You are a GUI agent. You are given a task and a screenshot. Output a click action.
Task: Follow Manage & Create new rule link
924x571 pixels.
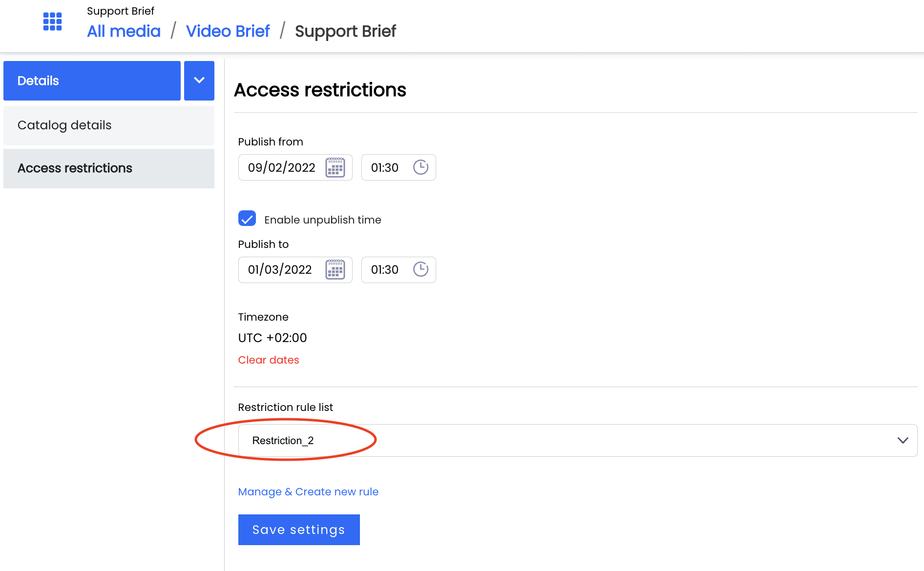pos(308,491)
